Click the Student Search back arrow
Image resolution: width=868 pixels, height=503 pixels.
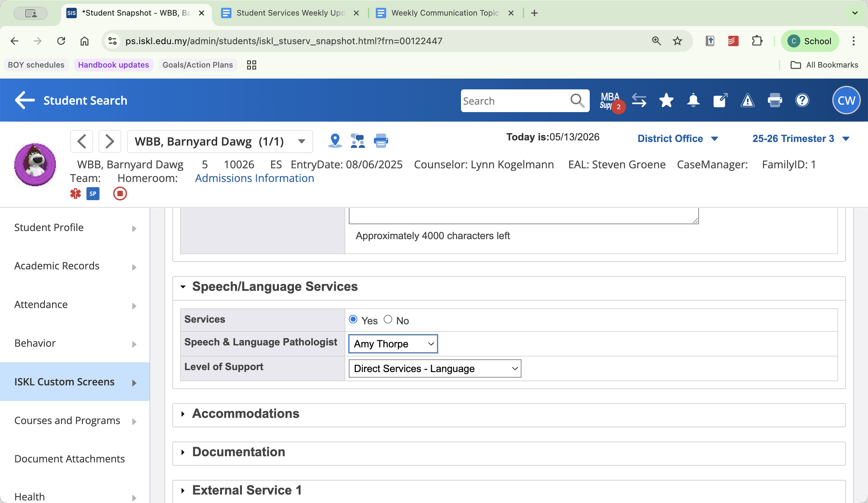[25, 100]
